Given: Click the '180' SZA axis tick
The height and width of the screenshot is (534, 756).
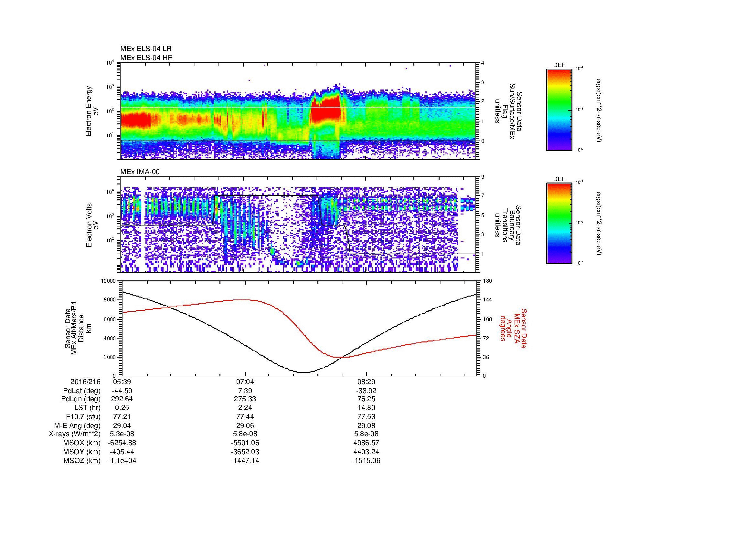Looking at the screenshot, I should [x=487, y=281].
